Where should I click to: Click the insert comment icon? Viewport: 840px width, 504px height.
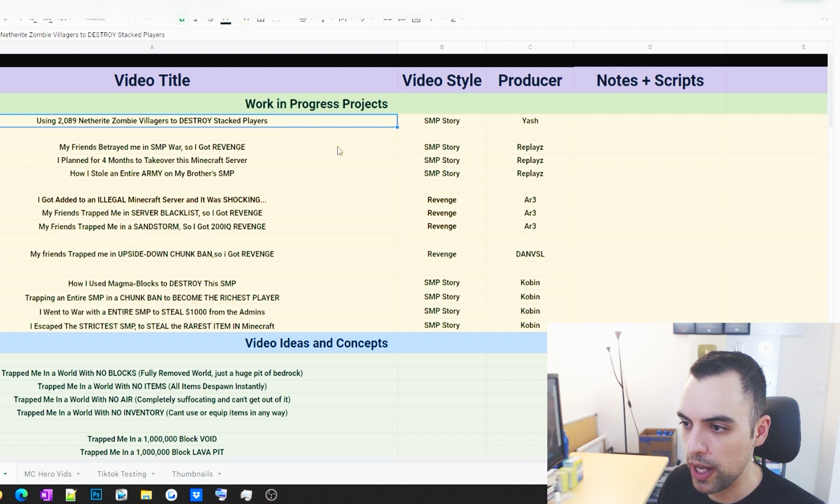pyautogui.click(x=401, y=19)
